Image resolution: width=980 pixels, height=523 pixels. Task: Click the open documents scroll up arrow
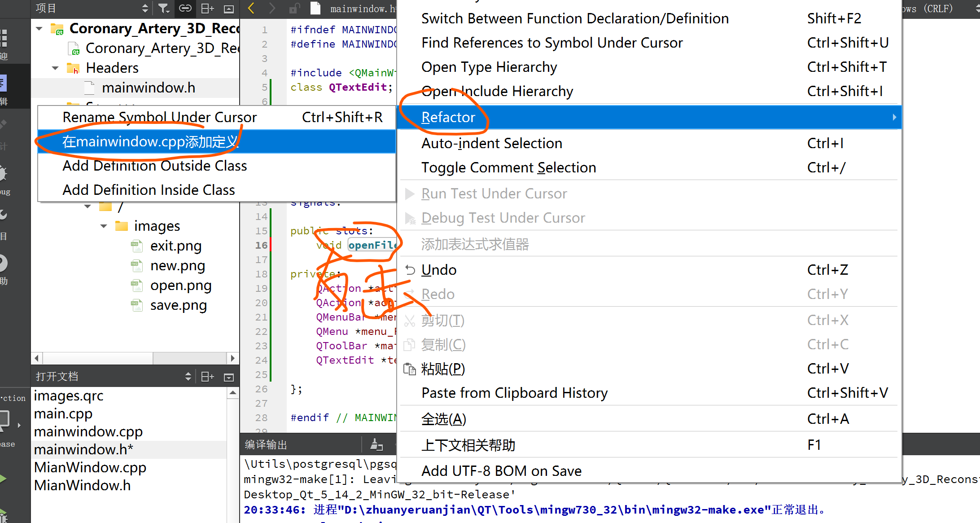point(232,393)
